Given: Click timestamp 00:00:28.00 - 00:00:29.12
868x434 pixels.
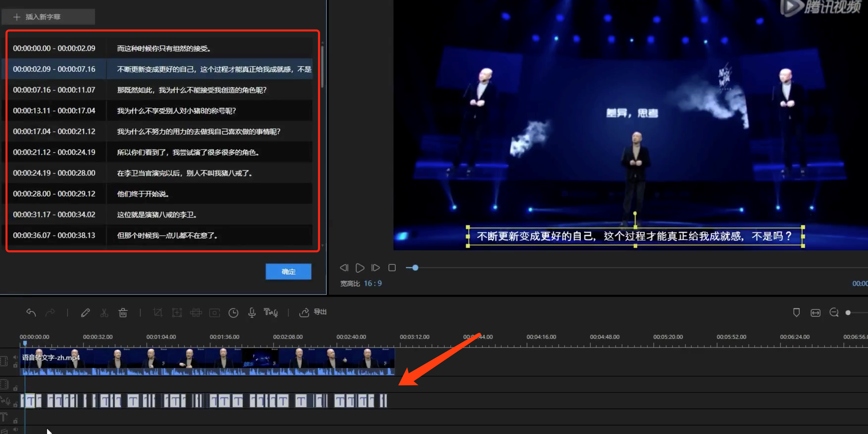Looking at the screenshot, I should (x=54, y=194).
